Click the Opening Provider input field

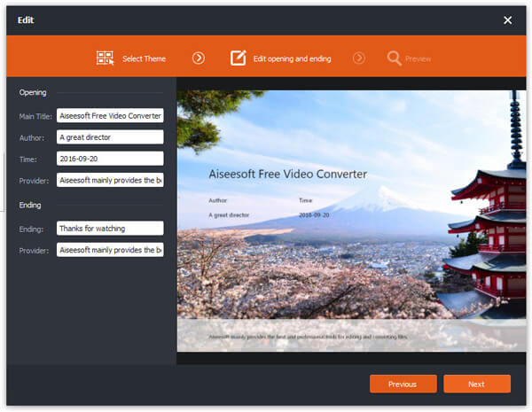(x=110, y=180)
